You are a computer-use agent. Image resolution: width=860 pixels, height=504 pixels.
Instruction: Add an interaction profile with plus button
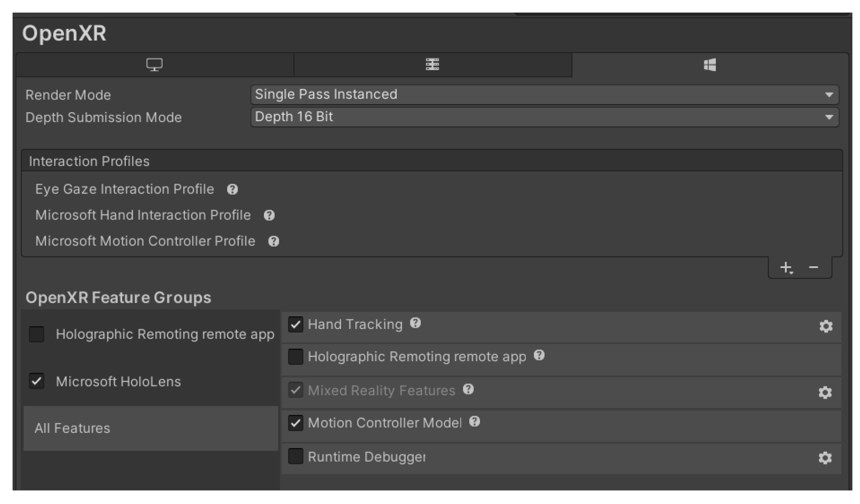(x=786, y=267)
